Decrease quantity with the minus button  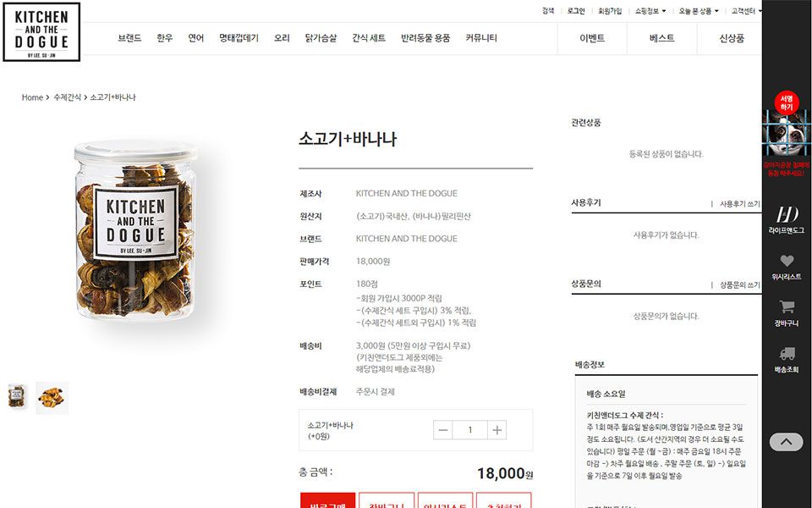[442, 430]
